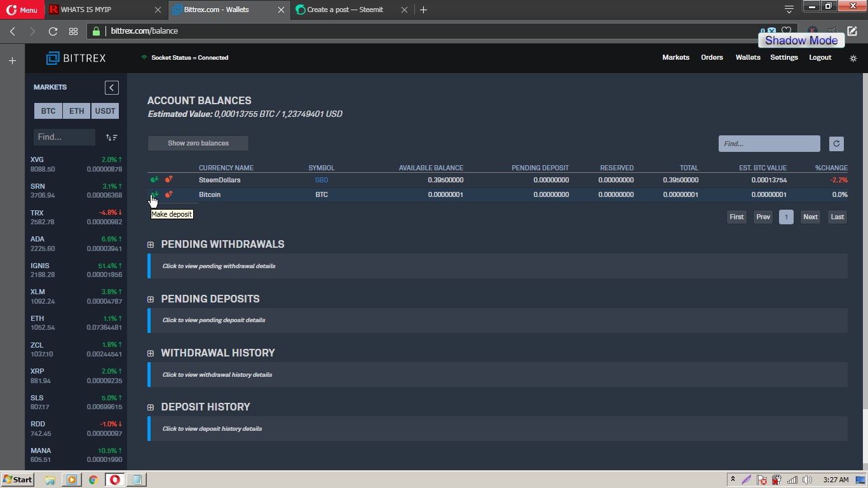Screen dimensions: 868x488
Task: Show hidden system tray icons
Action: (x=733, y=480)
